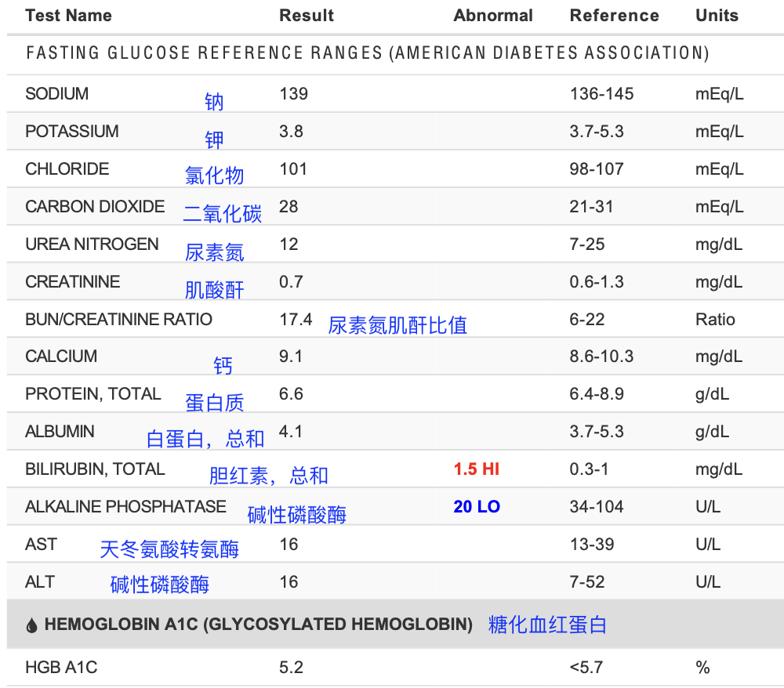The image size is (784, 688).
Task: Select the HGB A1C result 5.2
Action: 291,668
